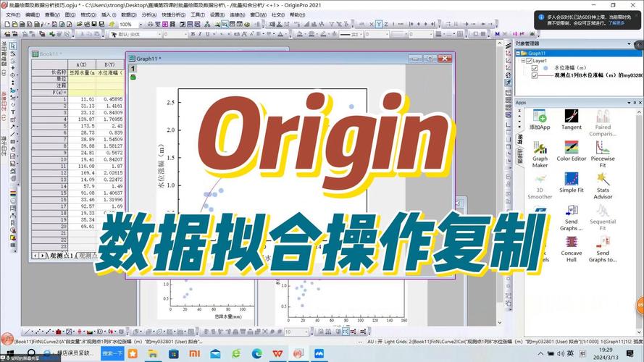The height and width of the screenshot is (362, 644).
Task: Launch the Paired Comparison app
Action: pos(603,123)
